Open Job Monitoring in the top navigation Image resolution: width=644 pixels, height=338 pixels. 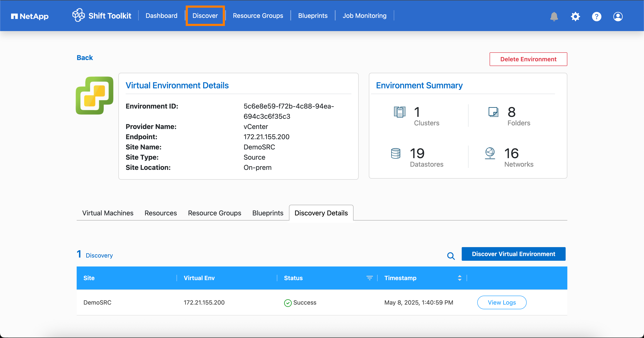pos(365,16)
